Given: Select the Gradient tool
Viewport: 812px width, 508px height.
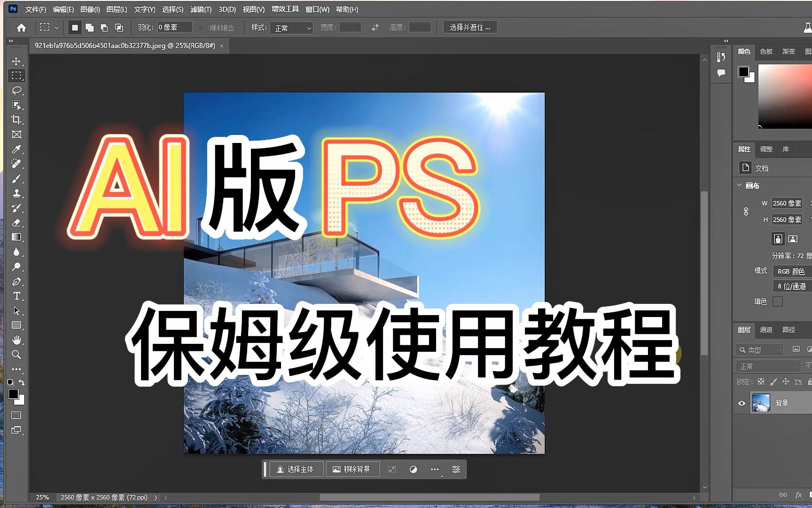Looking at the screenshot, I should click(16, 237).
